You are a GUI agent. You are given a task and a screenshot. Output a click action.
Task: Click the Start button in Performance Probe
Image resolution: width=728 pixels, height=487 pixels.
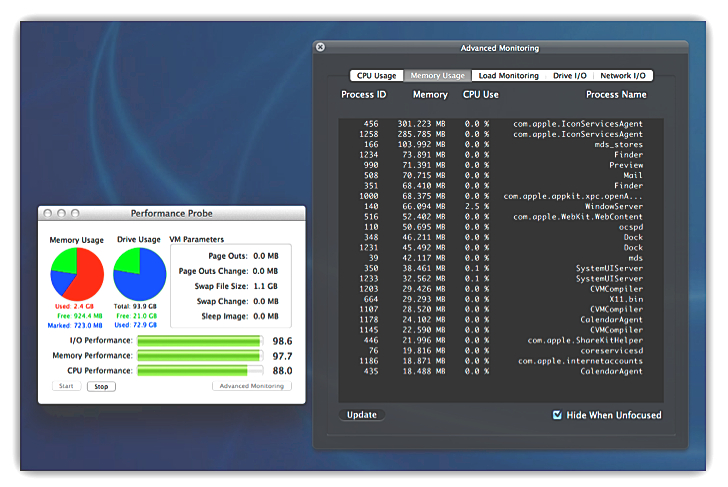[66, 386]
